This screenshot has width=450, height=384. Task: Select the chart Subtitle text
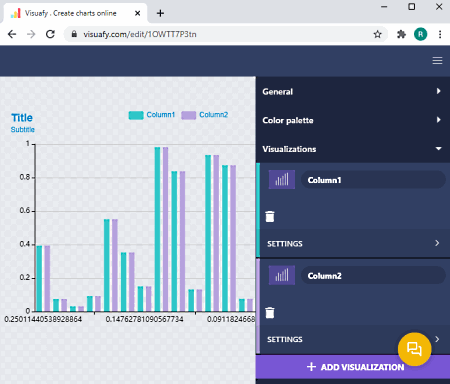coord(23,130)
